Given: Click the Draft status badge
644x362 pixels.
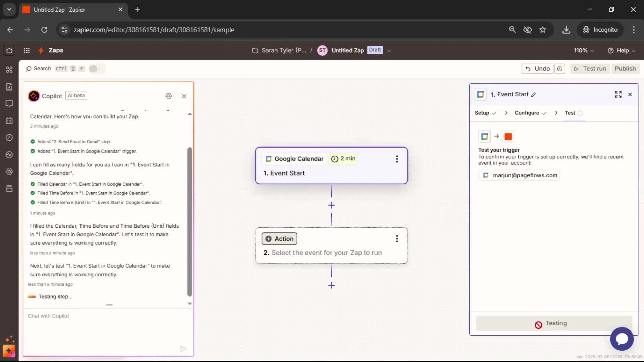Looking at the screenshot, I should pos(375,50).
